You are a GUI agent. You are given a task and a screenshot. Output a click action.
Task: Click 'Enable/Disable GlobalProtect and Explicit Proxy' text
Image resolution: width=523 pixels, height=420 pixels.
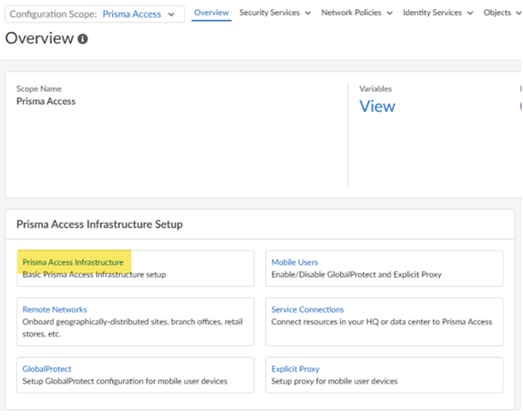tap(356, 274)
